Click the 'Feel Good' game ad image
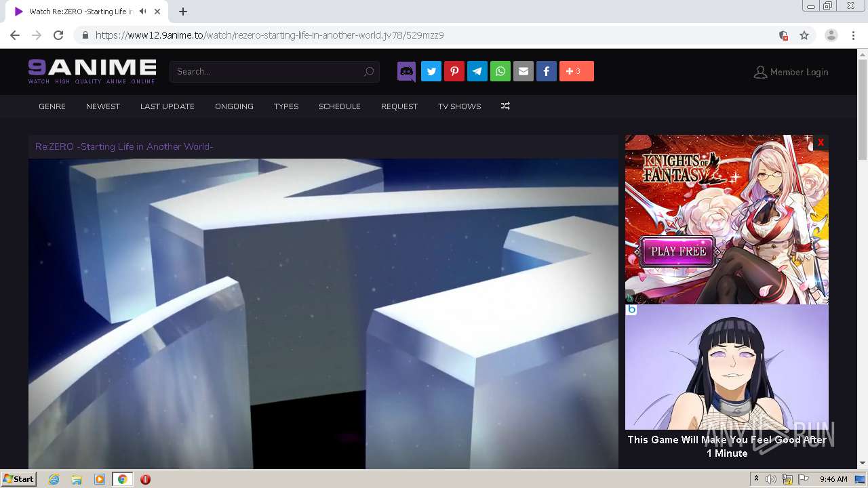The image size is (868, 488). click(x=727, y=367)
